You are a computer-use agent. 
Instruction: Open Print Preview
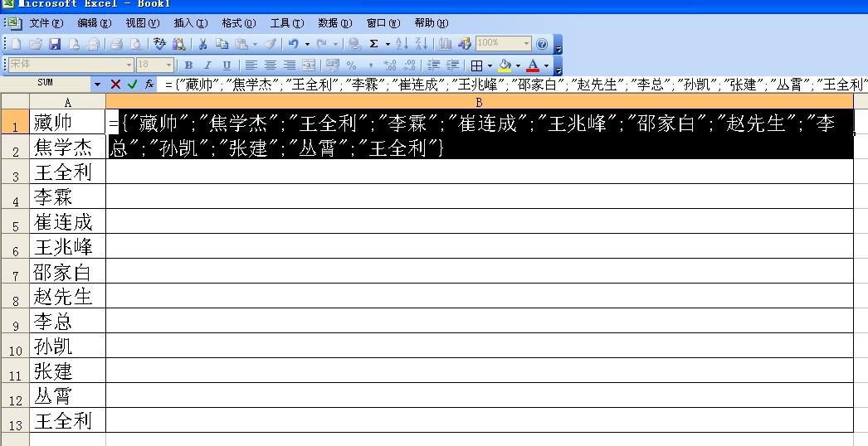tap(135, 44)
